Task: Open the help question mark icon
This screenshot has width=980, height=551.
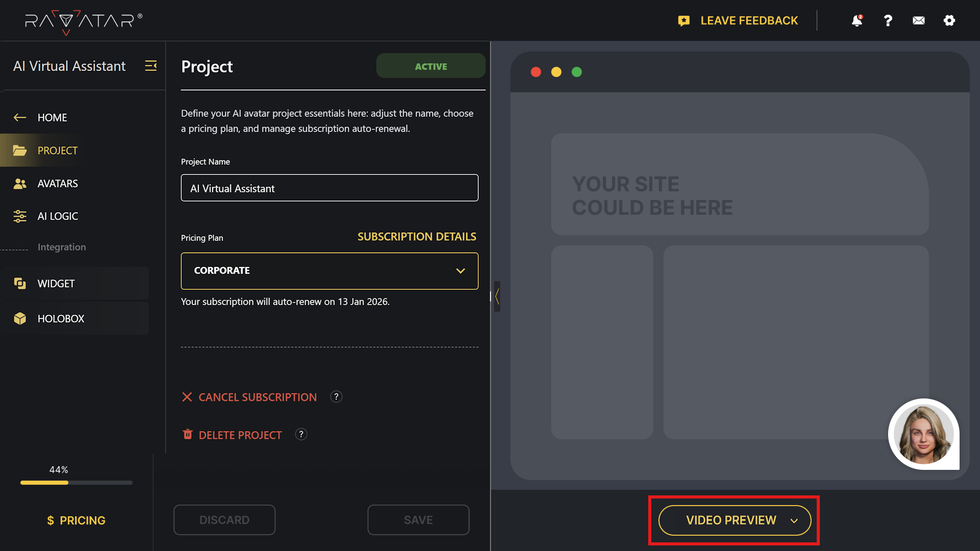Action: click(x=888, y=20)
